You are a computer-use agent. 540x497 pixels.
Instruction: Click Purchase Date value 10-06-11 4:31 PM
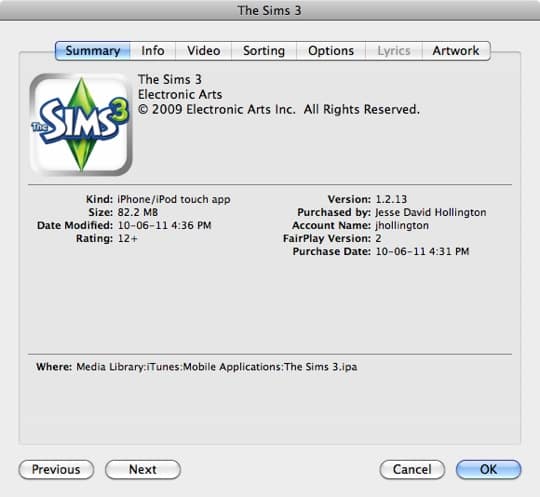point(422,251)
